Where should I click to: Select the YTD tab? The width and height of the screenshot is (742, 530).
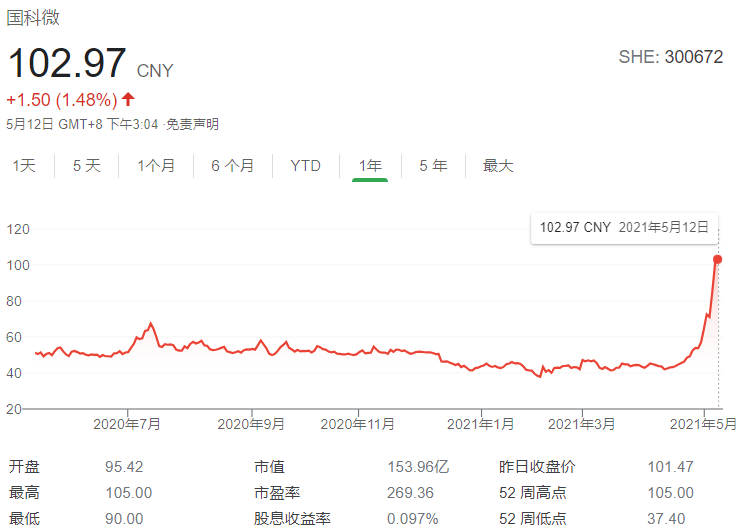pos(306,166)
